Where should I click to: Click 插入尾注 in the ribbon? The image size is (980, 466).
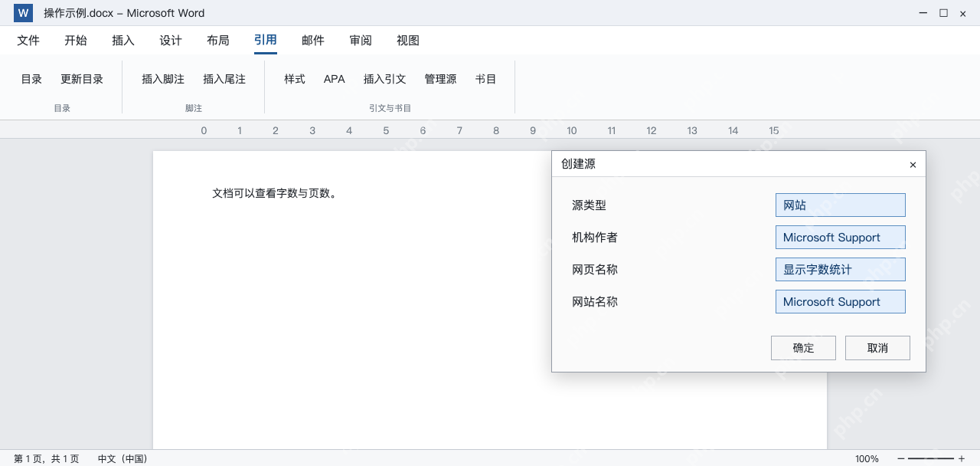click(x=224, y=79)
